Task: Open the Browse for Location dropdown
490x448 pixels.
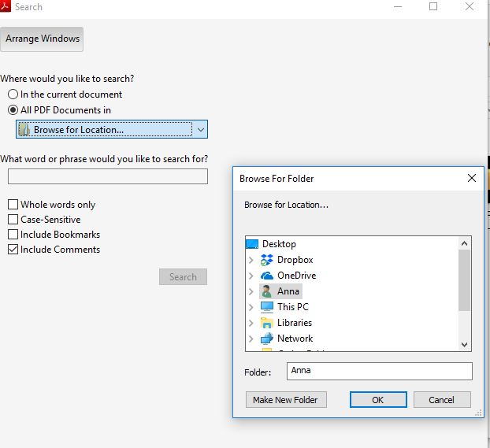Action: [x=201, y=130]
